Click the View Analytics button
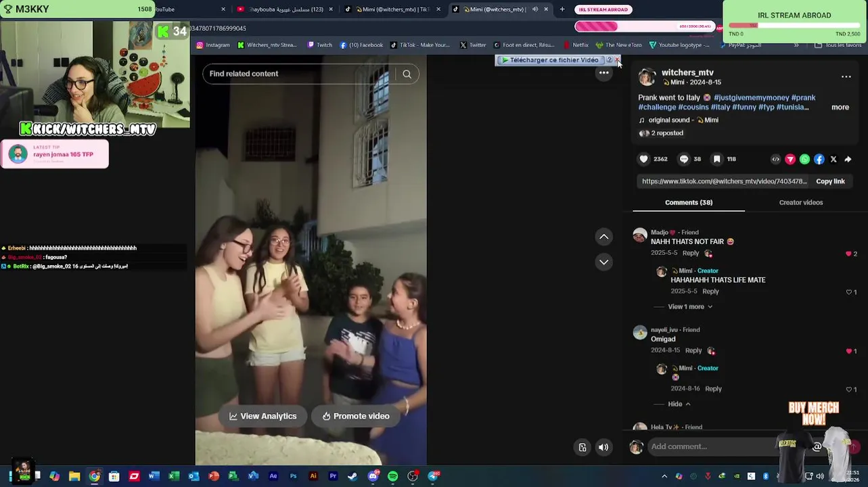Viewport: 868px width, 487px height. [262, 416]
